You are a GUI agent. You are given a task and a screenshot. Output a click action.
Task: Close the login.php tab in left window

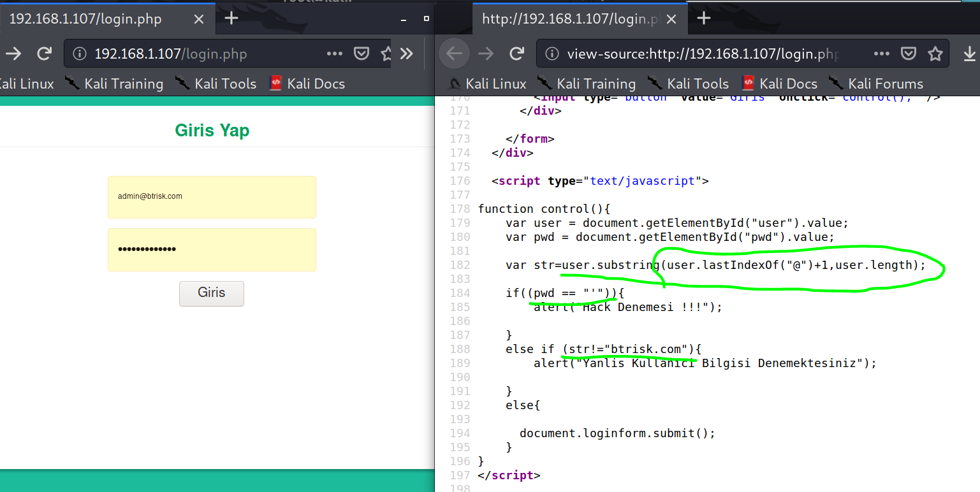[x=199, y=19]
